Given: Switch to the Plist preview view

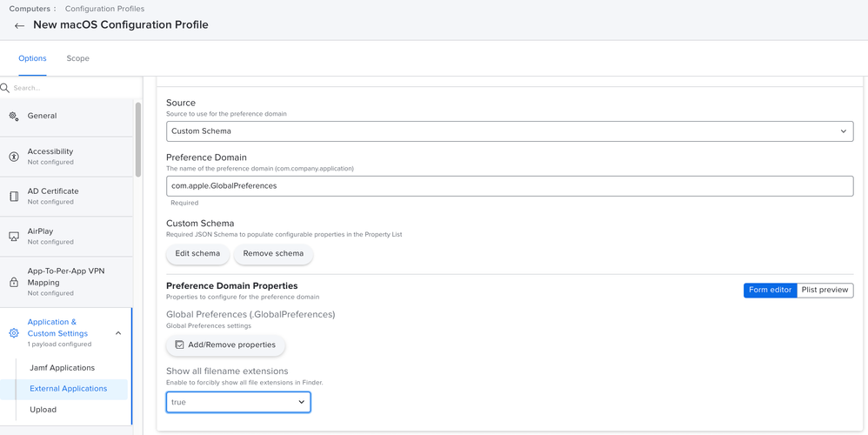Looking at the screenshot, I should click(x=825, y=290).
